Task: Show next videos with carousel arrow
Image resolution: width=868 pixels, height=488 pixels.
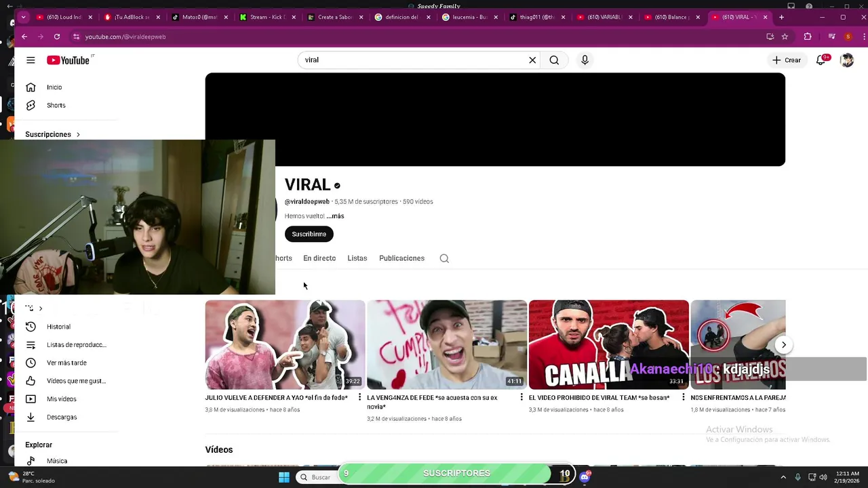Action: pos(783,345)
